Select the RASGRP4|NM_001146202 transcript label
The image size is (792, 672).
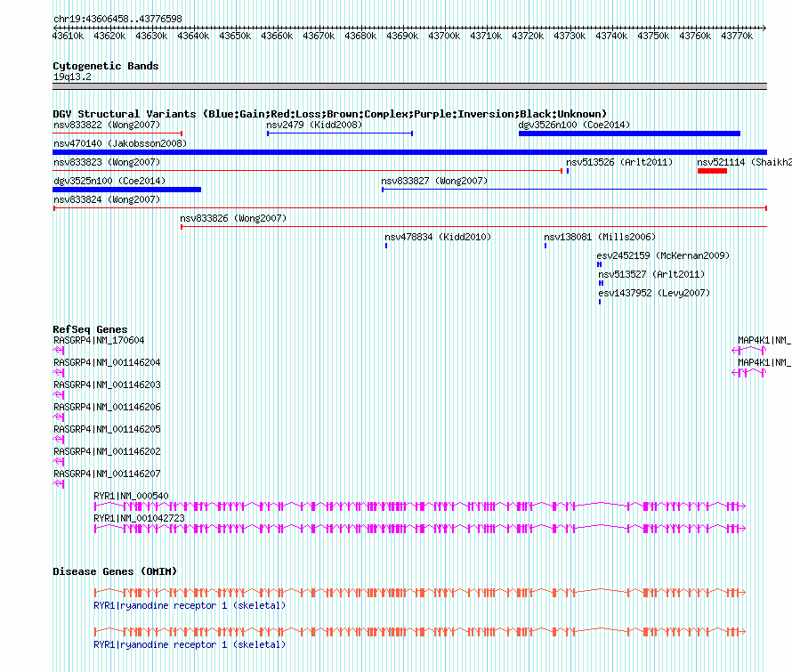[107, 451]
